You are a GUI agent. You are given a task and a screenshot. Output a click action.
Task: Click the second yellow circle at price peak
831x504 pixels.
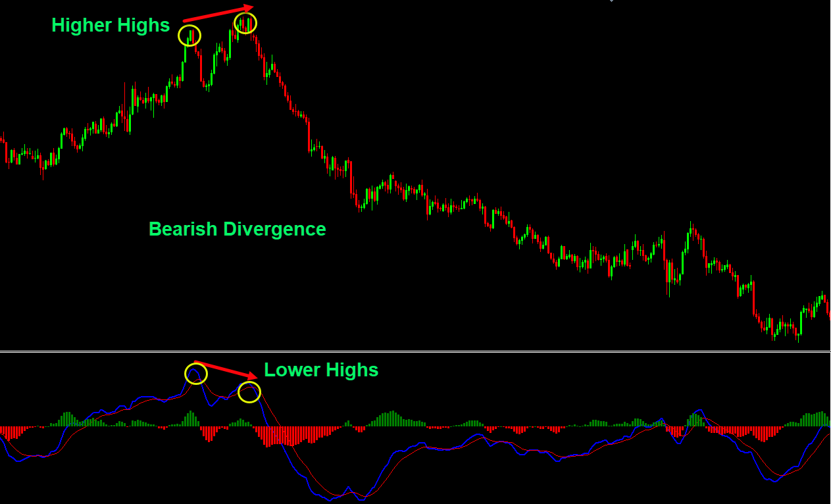[x=245, y=23]
